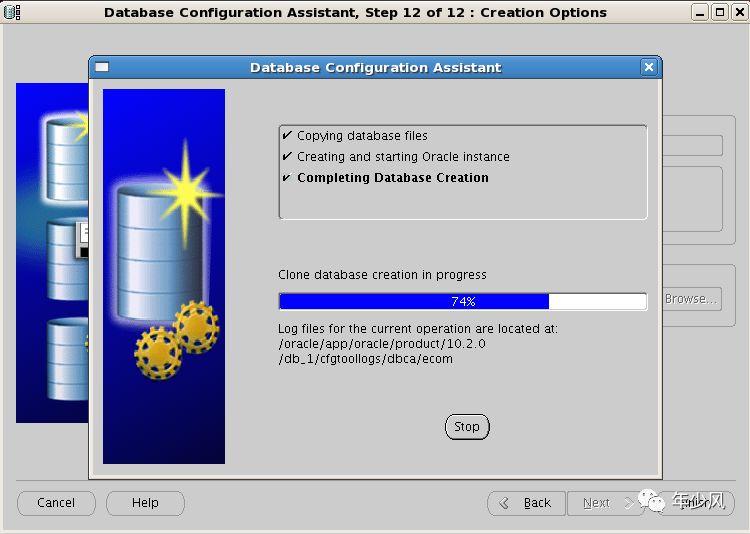Viewport: 750px width, 534px height.
Task: Click the log path '/oracle/app/oracle/product/10.2.0'
Action: [382, 344]
